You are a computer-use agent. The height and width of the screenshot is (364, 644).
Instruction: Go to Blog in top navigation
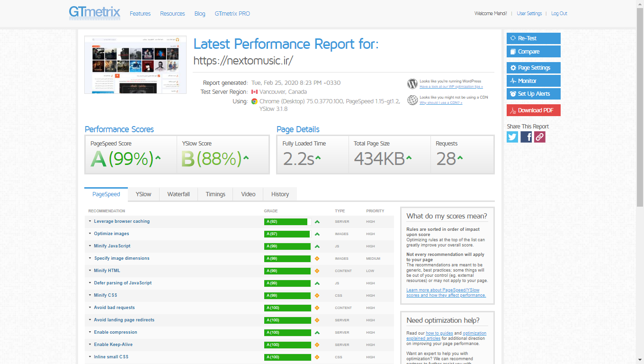(x=200, y=14)
